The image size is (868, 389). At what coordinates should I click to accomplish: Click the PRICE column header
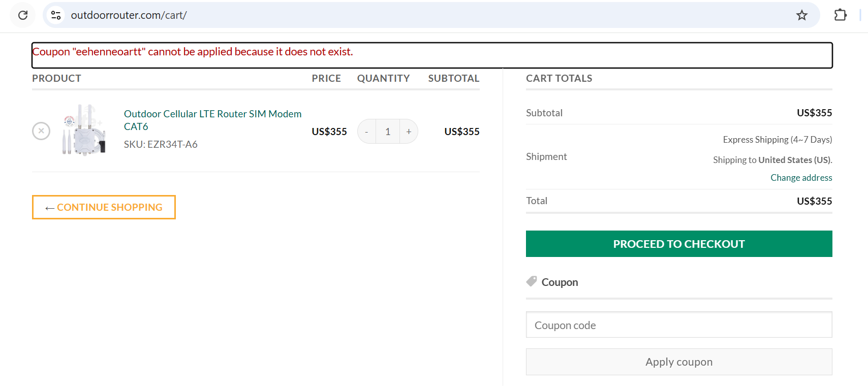coord(326,78)
